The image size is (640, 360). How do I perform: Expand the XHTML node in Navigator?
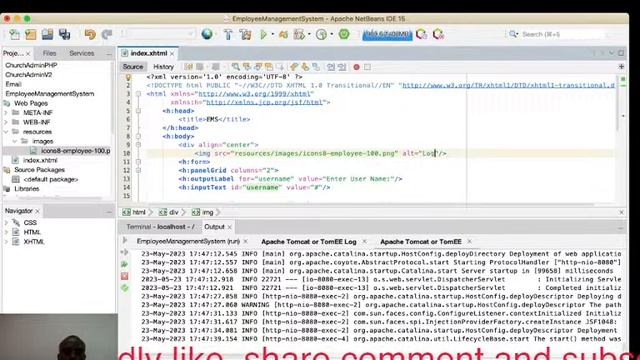pos(6,242)
